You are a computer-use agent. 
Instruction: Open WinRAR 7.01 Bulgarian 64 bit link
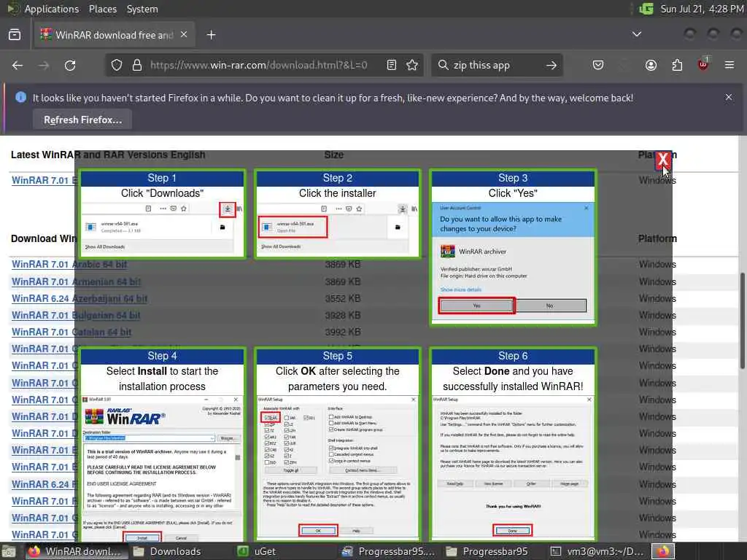76,315
